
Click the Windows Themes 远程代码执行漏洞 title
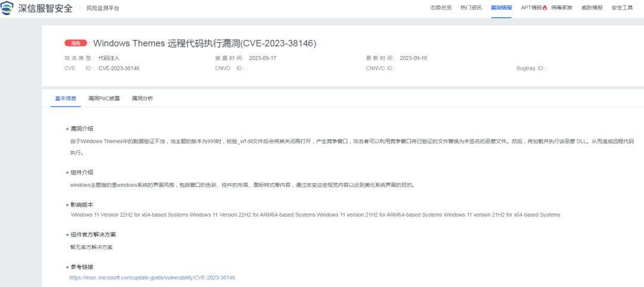coord(205,43)
